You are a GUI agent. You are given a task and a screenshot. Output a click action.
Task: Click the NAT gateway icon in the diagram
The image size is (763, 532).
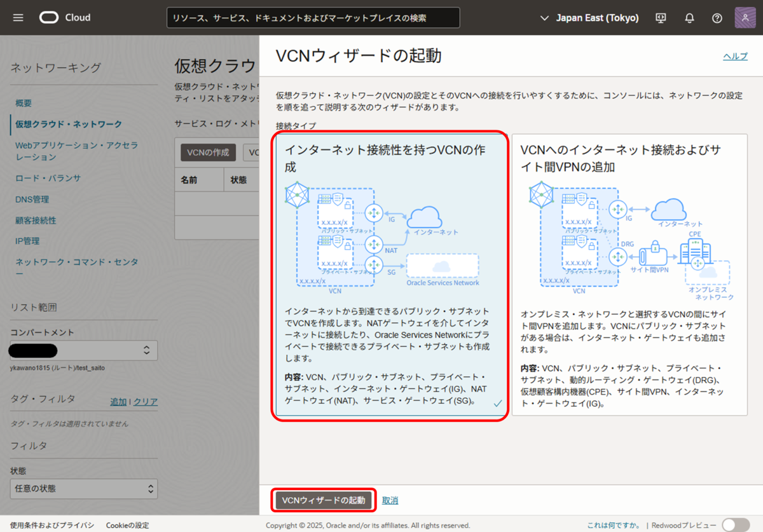(374, 244)
